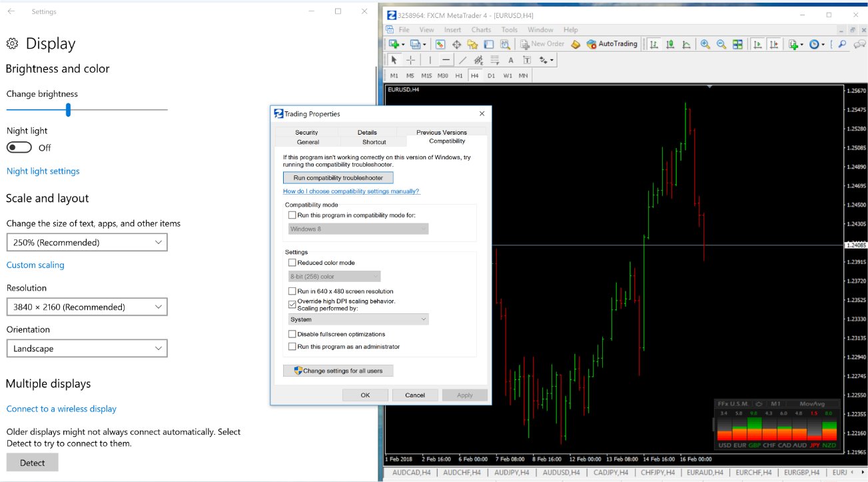Open 'How do I choose compatibility settings manually?'
Screen dimensions: 868x482
pos(352,191)
